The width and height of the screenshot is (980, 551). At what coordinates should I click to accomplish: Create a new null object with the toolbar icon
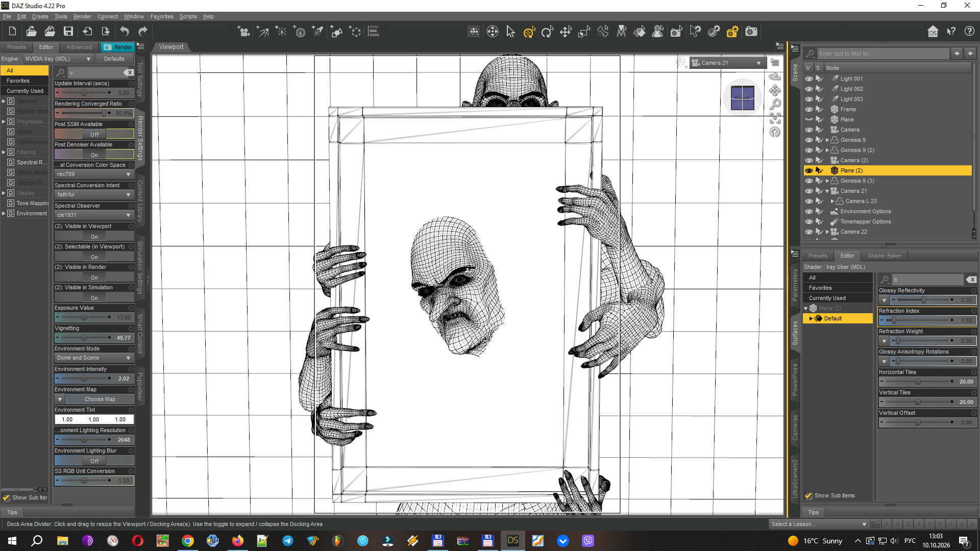point(355,32)
